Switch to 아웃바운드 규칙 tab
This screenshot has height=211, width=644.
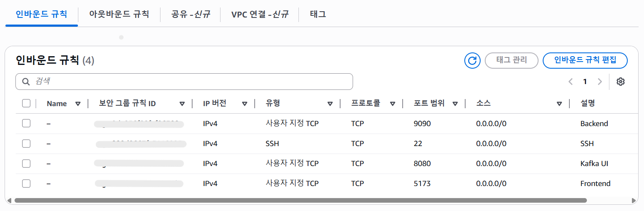click(119, 14)
